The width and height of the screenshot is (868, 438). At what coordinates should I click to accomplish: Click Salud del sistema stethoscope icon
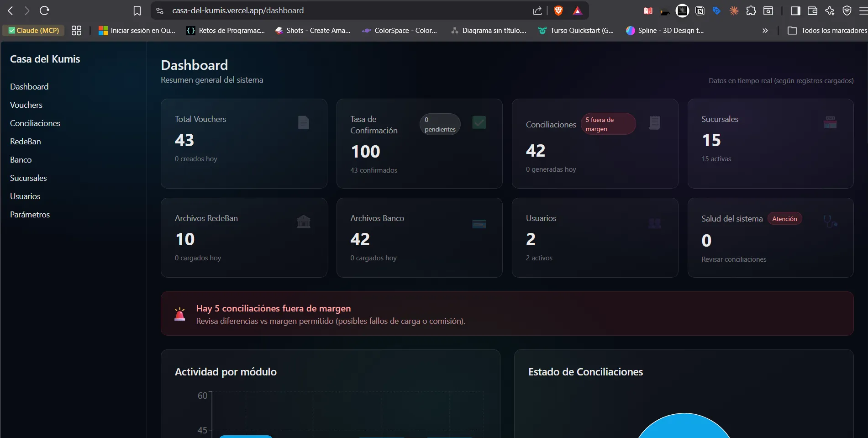tap(830, 222)
